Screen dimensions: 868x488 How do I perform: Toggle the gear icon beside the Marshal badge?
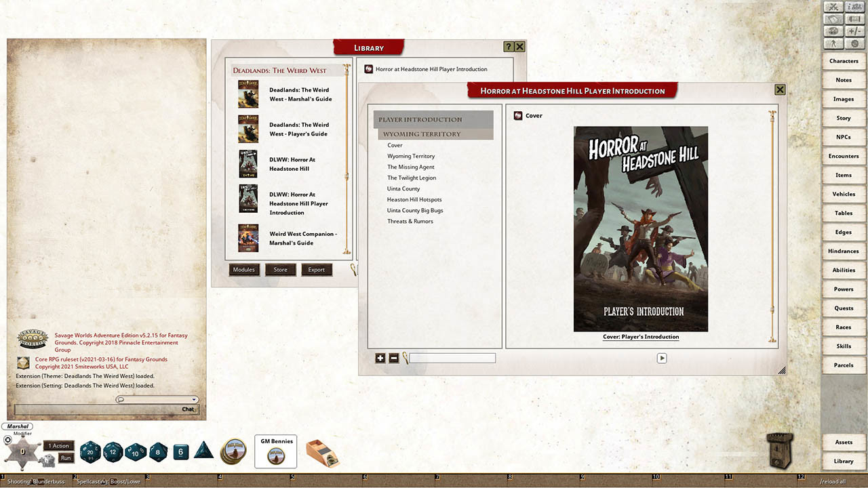[7, 439]
